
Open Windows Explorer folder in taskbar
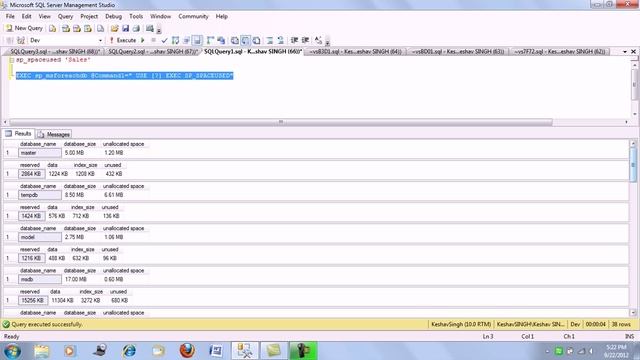(41, 351)
